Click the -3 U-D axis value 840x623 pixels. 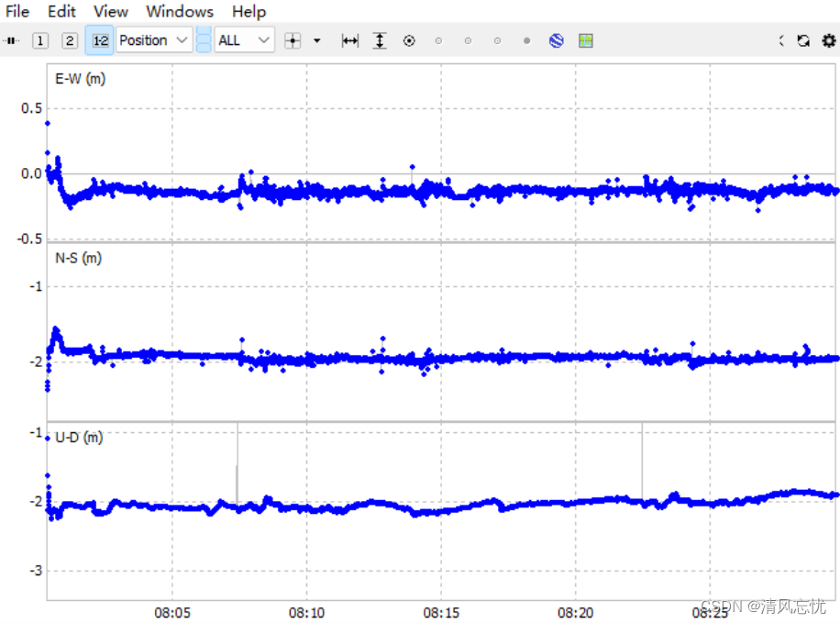pos(36,571)
